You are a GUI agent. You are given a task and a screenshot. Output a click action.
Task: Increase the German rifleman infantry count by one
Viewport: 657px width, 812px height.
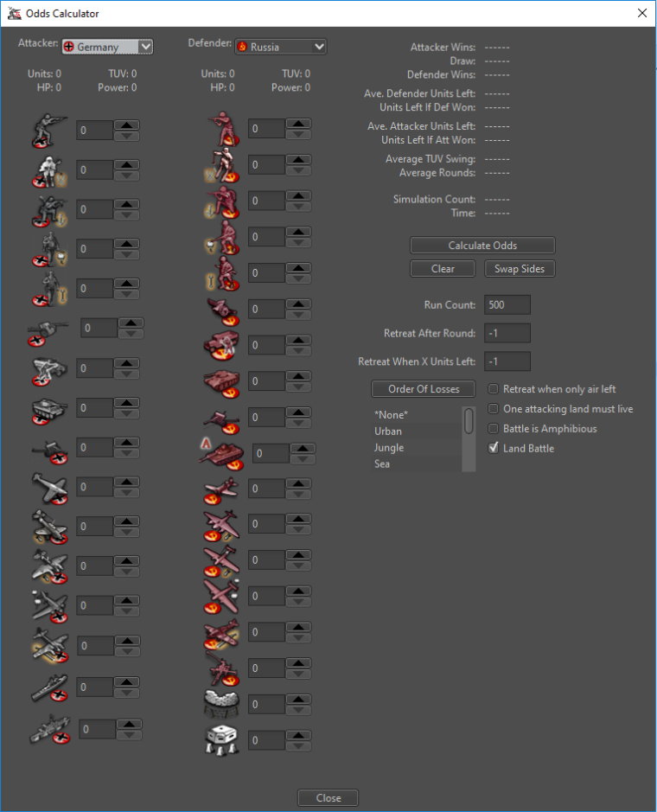(x=127, y=125)
